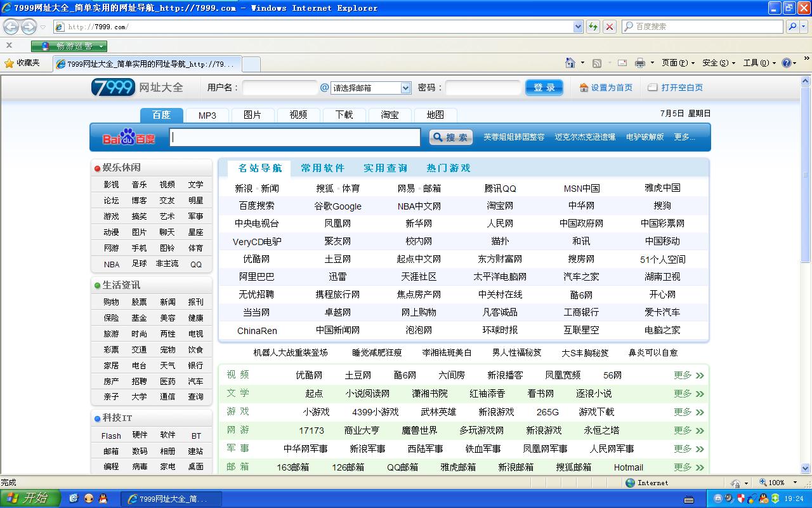Click the 登录 login button
This screenshot has width=812, height=508.
(x=544, y=88)
